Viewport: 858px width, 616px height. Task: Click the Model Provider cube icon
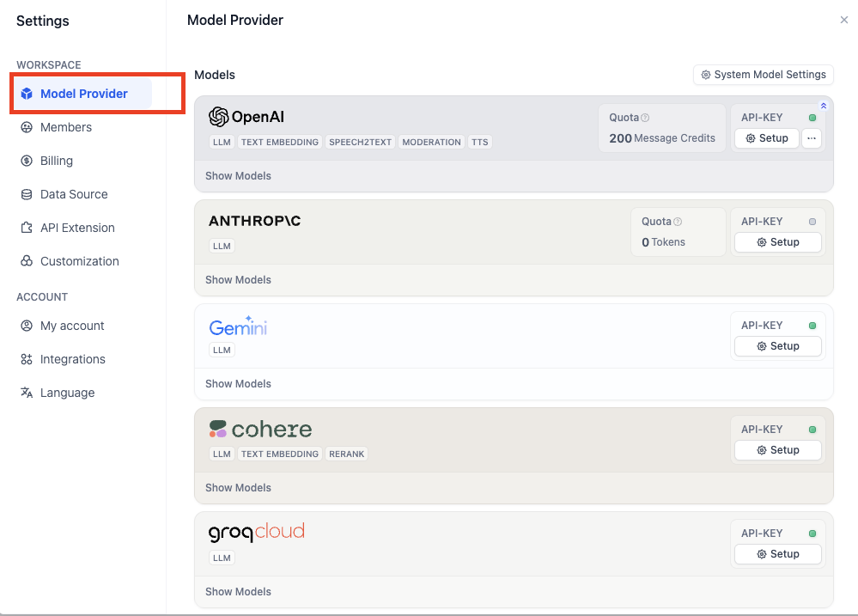pyautogui.click(x=27, y=94)
